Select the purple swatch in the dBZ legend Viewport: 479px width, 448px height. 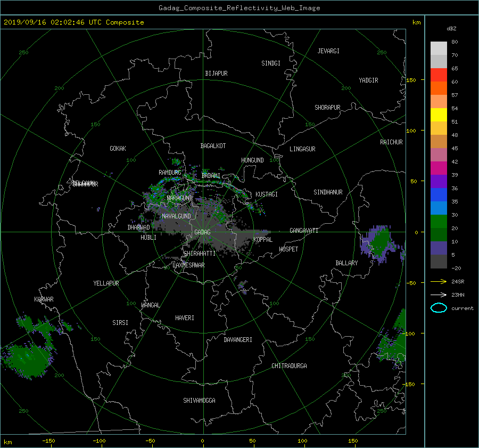(x=439, y=182)
